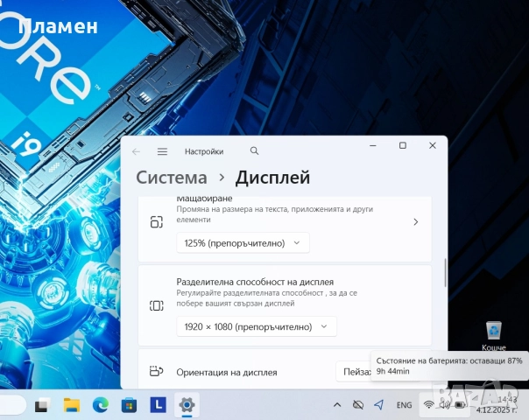This screenshot has height=420, width=529.
Task: Open File Explorer from the taskbar
Action: 72,405
